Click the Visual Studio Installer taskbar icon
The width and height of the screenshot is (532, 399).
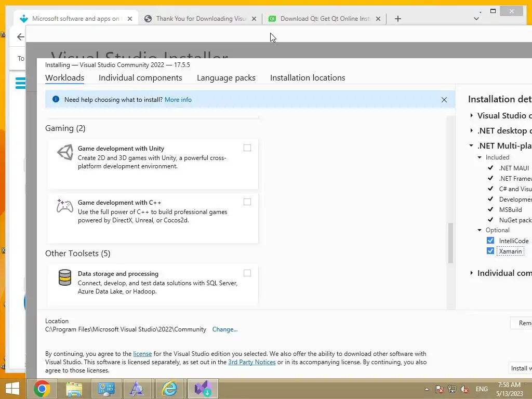[x=203, y=389]
